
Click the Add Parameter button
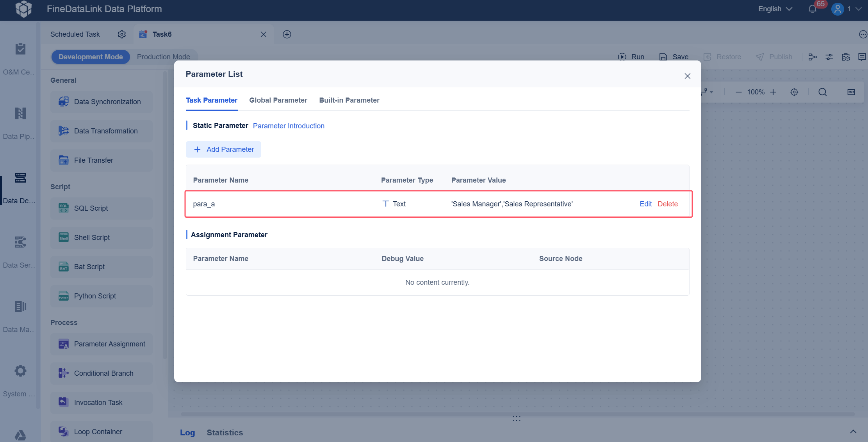point(223,149)
